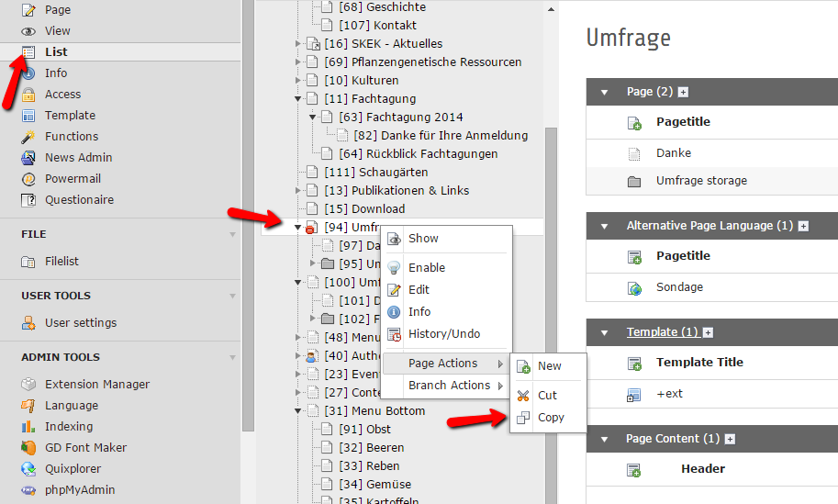838x504 pixels.
Task: Open the Filelist icon
Action: [28, 262]
